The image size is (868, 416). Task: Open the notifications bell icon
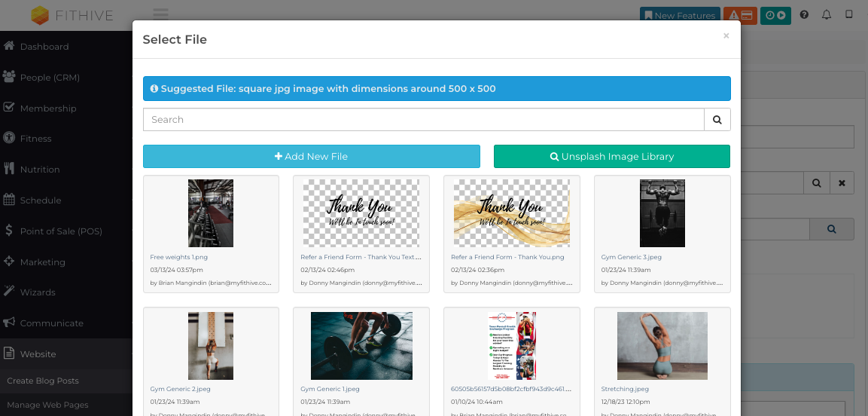pos(826,15)
